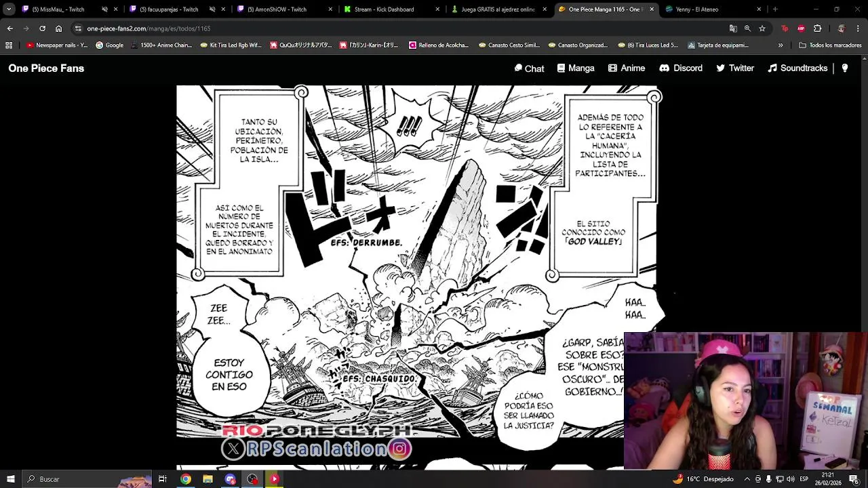Unmute the facuparejas tab audio icon
This screenshot has height=488, width=868.
(x=212, y=9)
